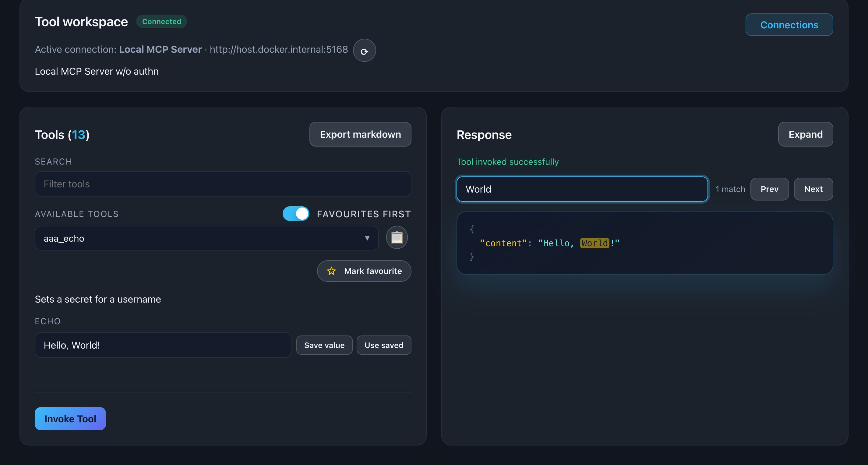The height and width of the screenshot is (465, 868).
Task: Toggle the Favourites First switch
Action: [x=295, y=214]
